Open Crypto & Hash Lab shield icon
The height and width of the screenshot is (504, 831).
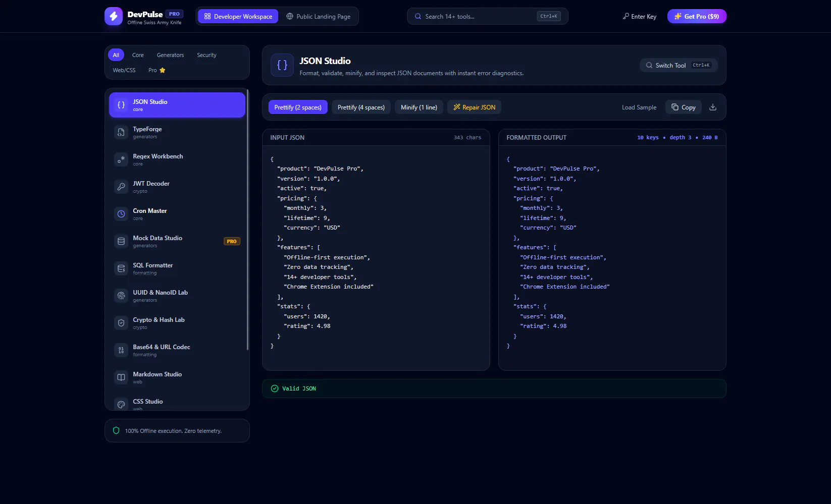pos(121,323)
